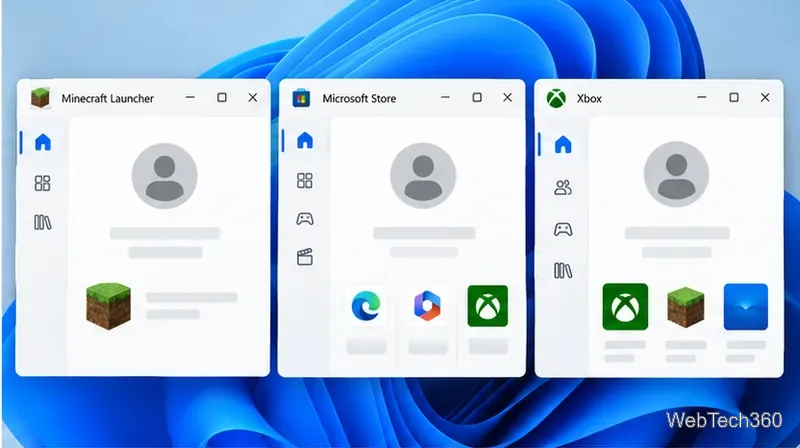Open the controller icon in Xbox sidebar
Image resolution: width=800 pixels, height=448 pixels.
point(563,230)
